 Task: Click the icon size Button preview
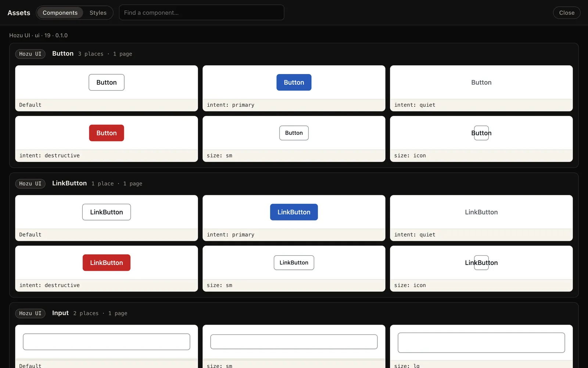tap(481, 133)
